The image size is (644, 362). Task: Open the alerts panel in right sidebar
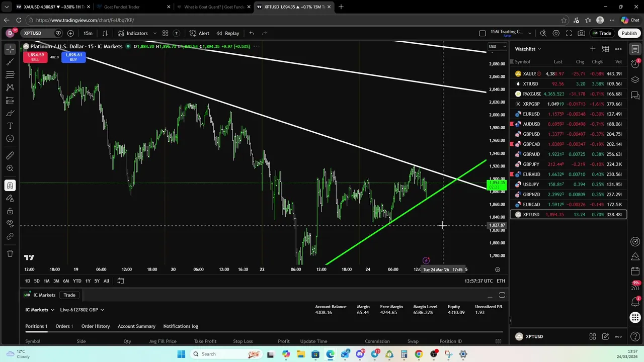coord(635,64)
